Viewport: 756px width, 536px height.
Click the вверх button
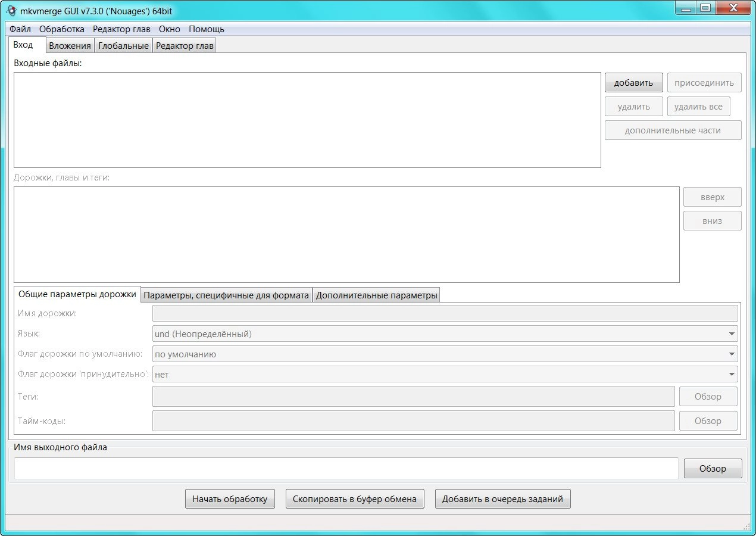pos(712,197)
